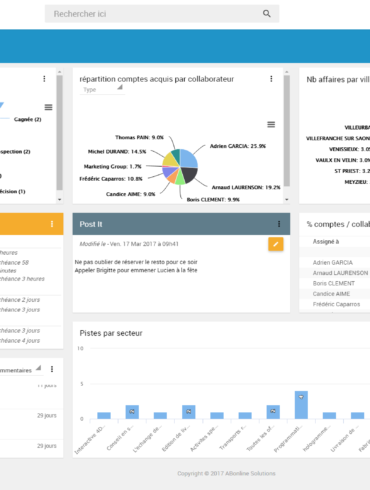Viewport: 370px width, 490px height.
Task: Select Arnaud LAURENSON row in comptes table
Action: 335,273
